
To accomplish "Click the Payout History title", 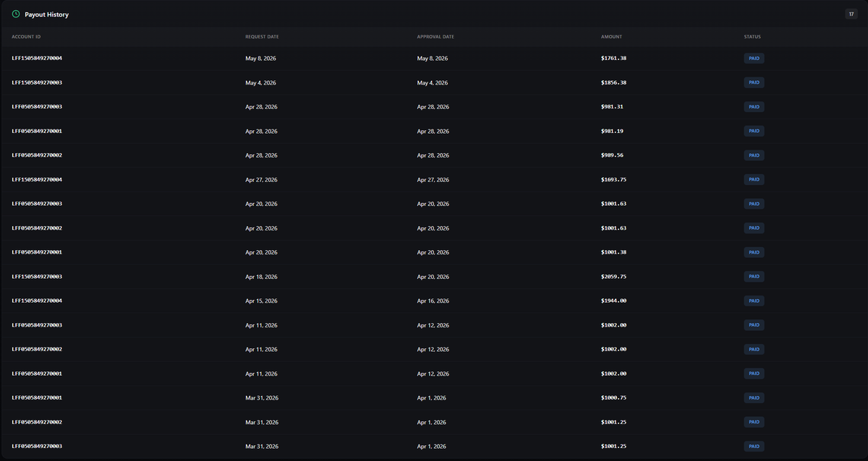I will tap(47, 14).
